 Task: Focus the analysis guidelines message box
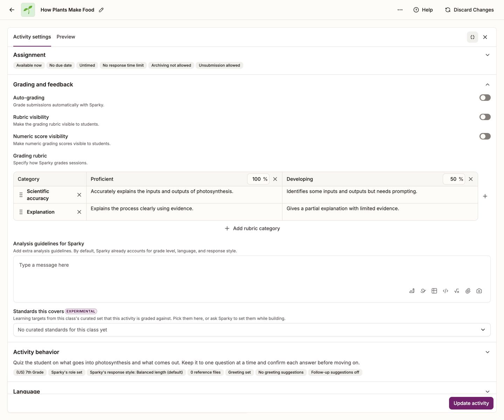click(252, 279)
